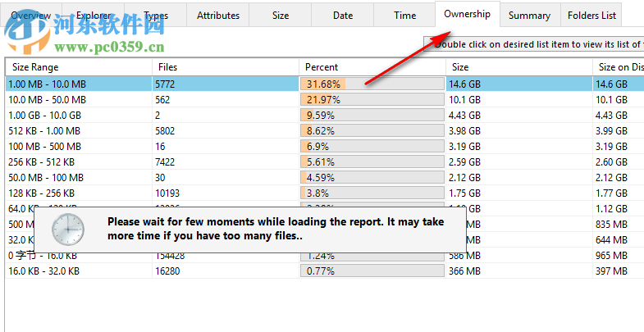Switch to the Folders List tab
The image size is (644, 332).
[x=591, y=16]
